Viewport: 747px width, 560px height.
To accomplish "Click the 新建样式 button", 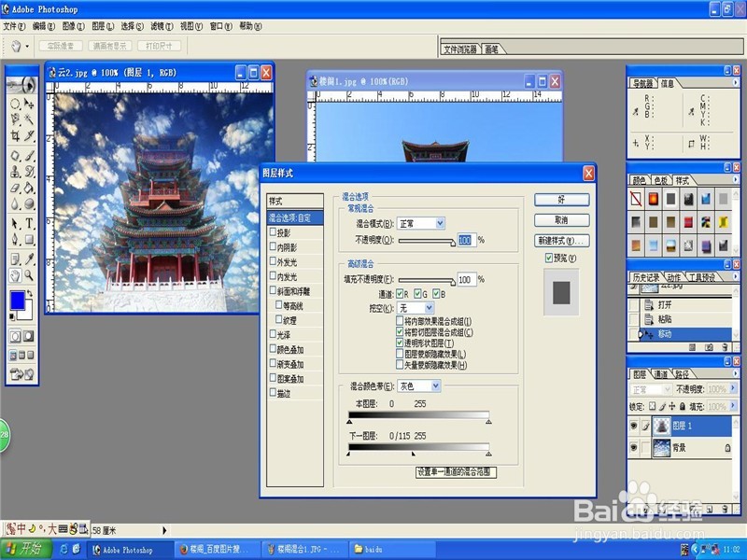I will pos(562,241).
